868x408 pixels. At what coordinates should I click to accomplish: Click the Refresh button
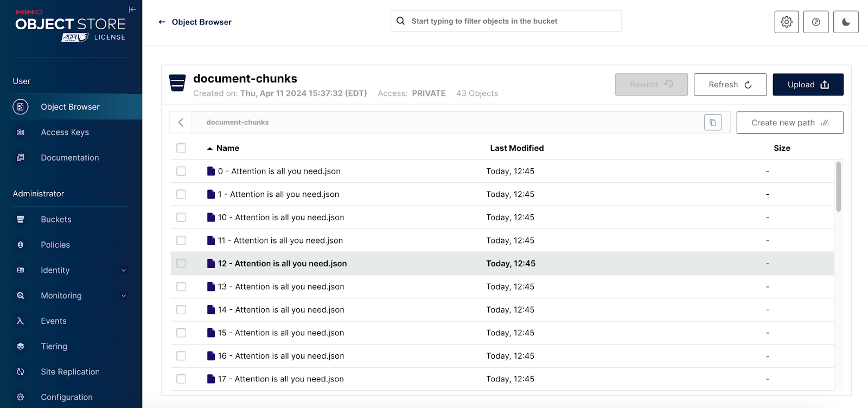point(730,85)
